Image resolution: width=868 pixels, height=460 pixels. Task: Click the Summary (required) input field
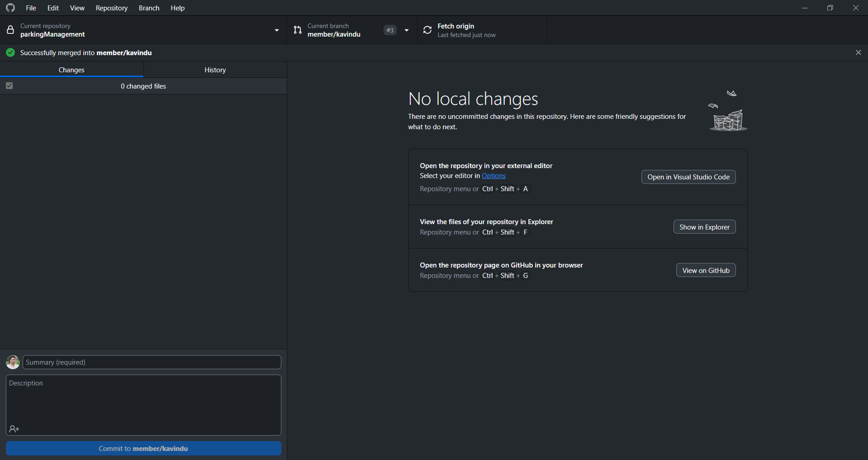coord(152,362)
